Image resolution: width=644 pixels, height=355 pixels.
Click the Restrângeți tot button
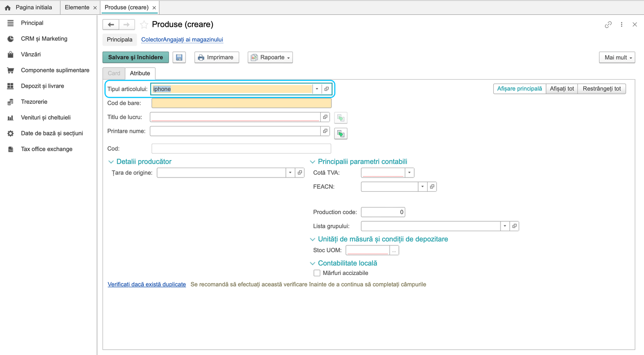click(602, 89)
